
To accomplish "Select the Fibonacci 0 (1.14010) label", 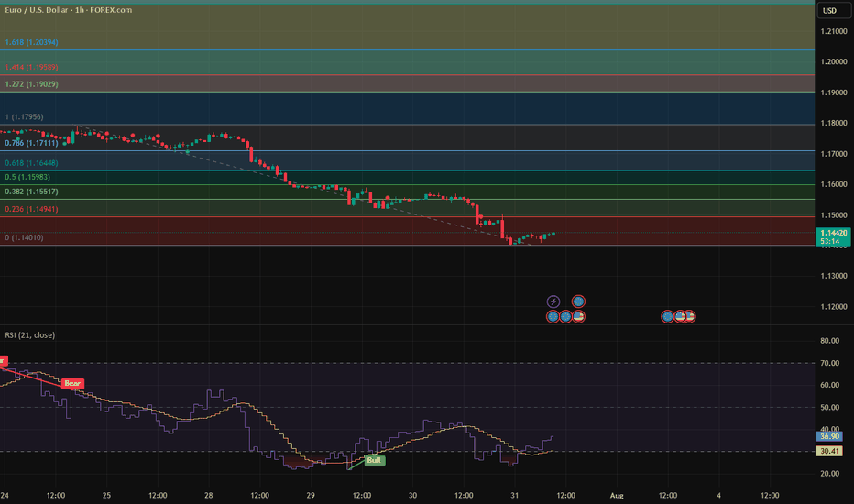I will (24, 237).
